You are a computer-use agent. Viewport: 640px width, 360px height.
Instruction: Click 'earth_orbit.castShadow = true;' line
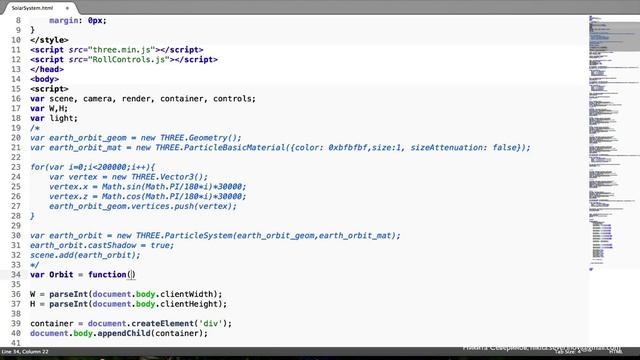pos(102,246)
